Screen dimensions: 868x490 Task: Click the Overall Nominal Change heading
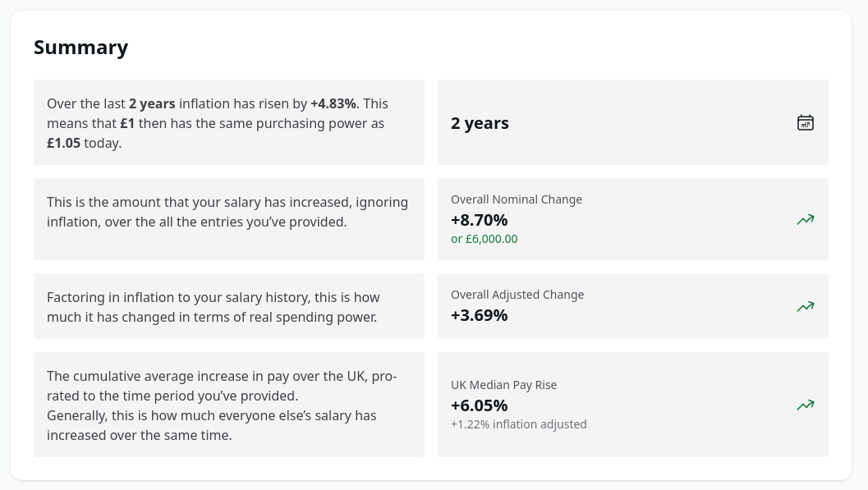[x=517, y=199]
